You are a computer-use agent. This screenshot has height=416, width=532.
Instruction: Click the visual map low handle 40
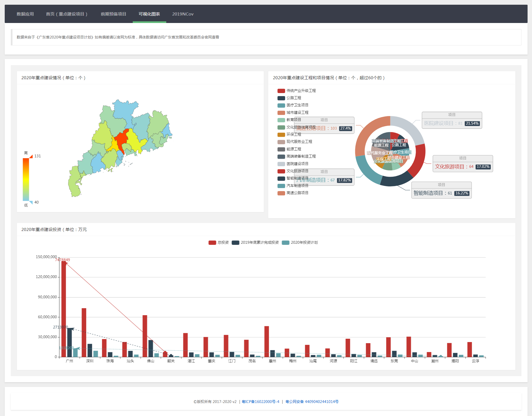point(31,202)
